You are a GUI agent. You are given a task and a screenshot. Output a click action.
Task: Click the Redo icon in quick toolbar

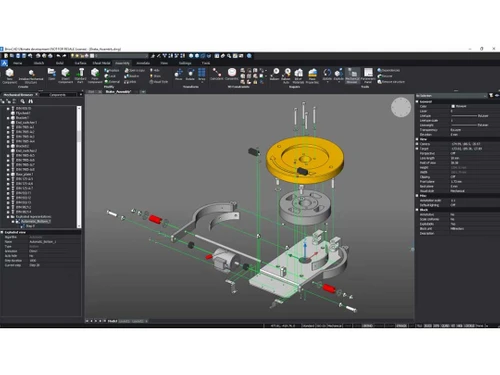pyautogui.click(x=65, y=56)
